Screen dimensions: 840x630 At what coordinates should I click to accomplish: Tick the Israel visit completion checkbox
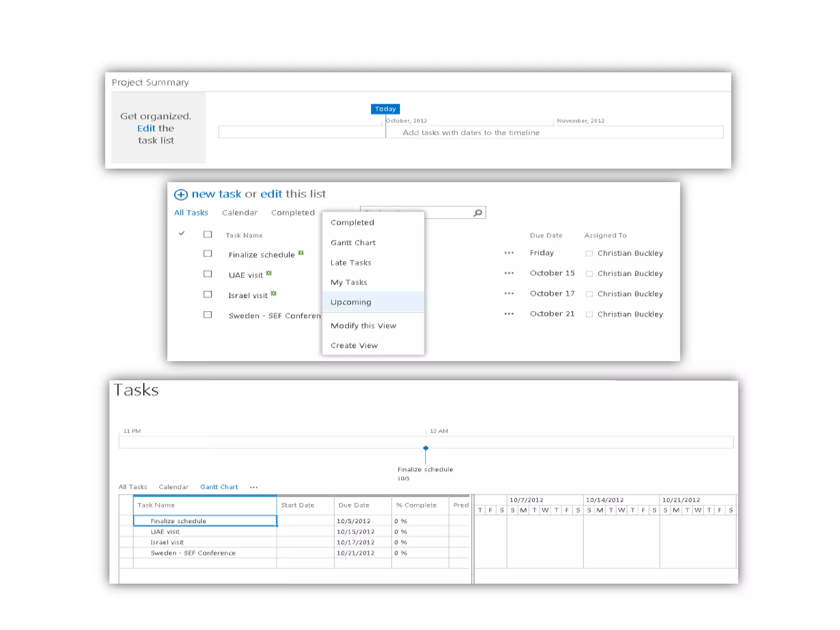(x=208, y=294)
